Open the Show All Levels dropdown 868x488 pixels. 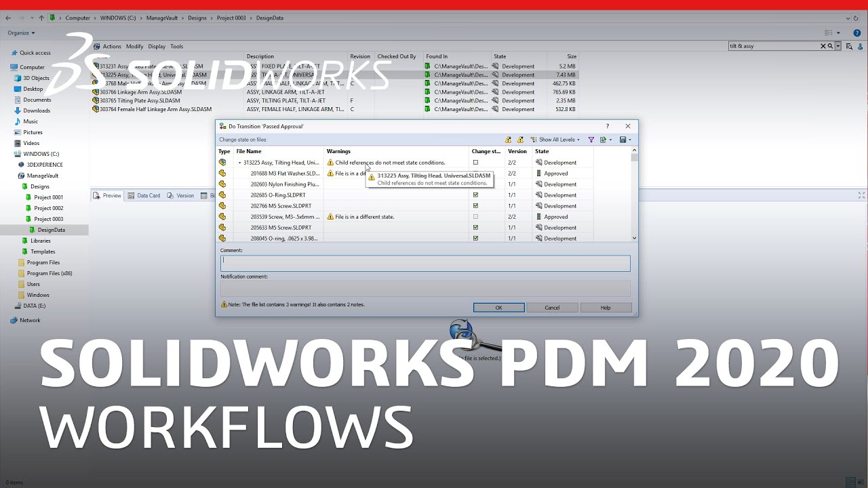(x=555, y=140)
